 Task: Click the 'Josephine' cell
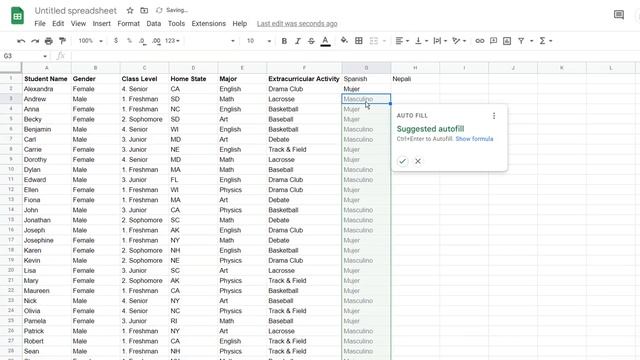click(47, 240)
